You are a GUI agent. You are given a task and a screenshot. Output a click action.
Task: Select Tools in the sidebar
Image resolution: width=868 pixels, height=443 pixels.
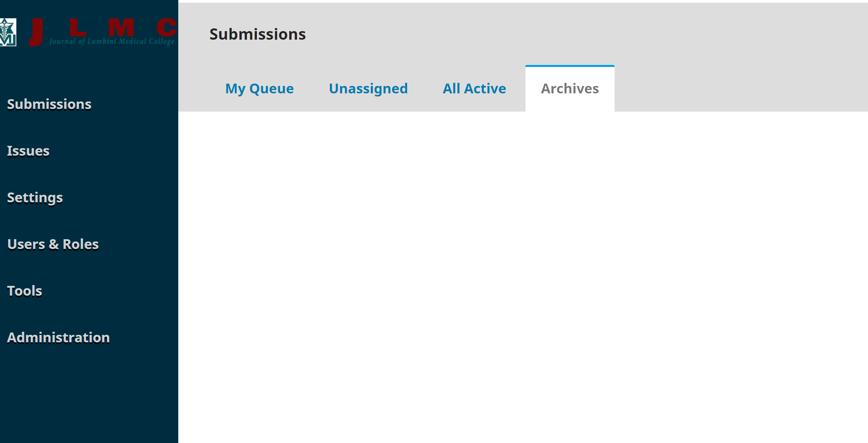point(25,291)
